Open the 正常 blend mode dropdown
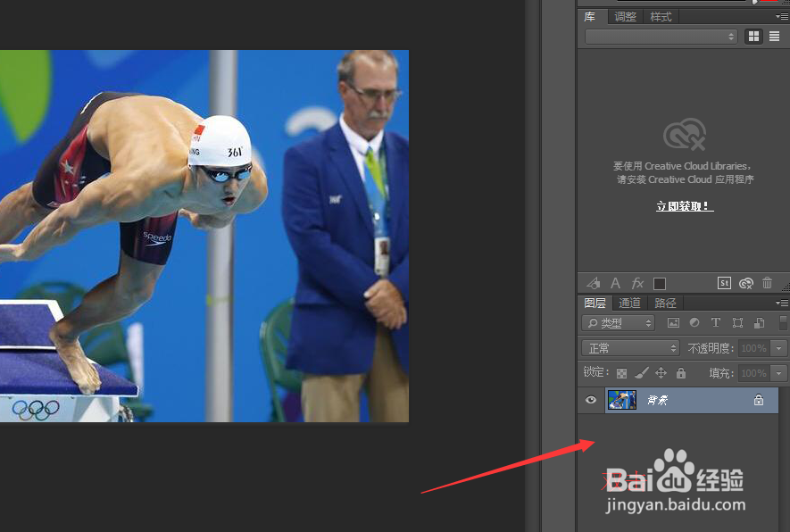The height and width of the screenshot is (532, 790). click(630, 348)
